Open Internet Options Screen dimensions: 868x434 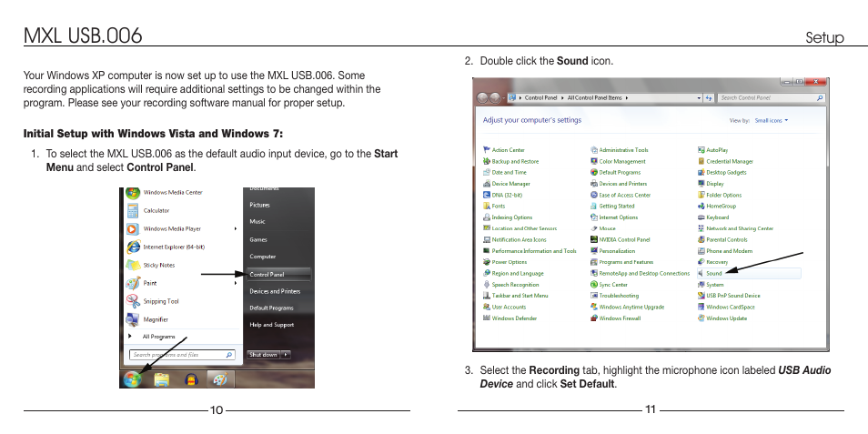[x=614, y=217]
